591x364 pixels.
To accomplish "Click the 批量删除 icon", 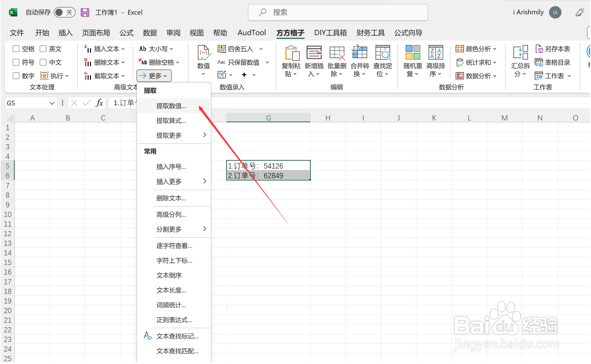I will tap(337, 53).
